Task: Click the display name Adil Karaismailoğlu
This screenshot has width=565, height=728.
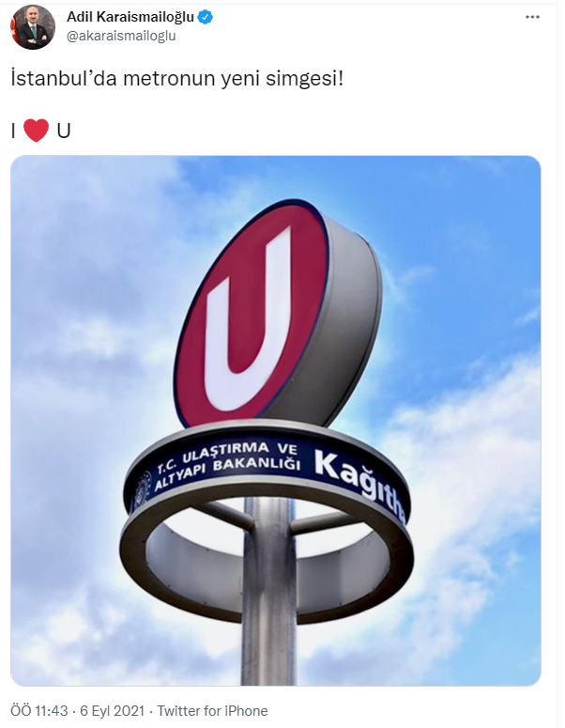Action: [x=130, y=17]
